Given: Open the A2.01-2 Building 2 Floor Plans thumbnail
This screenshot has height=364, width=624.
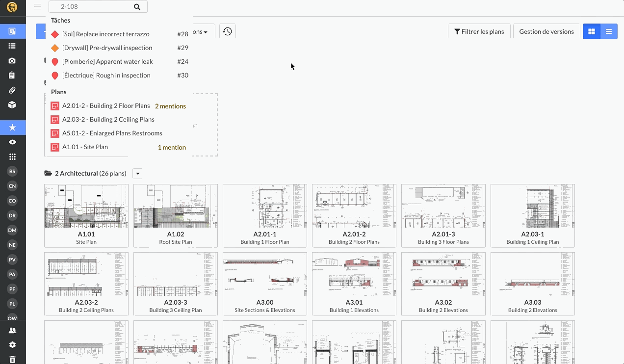Looking at the screenshot, I should (x=354, y=216).
